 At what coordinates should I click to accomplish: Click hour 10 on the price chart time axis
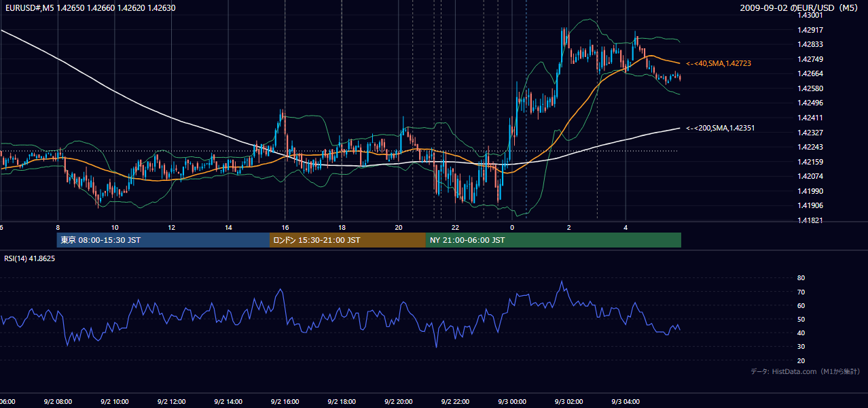pyautogui.click(x=115, y=228)
